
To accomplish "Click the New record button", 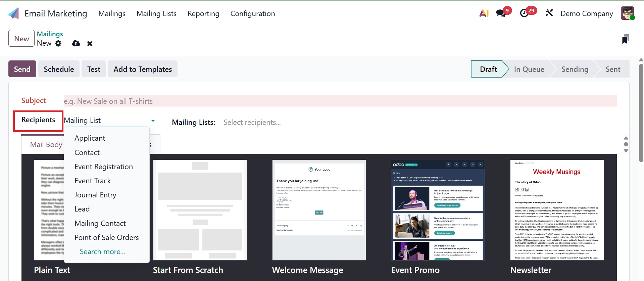I will (21, 39).
